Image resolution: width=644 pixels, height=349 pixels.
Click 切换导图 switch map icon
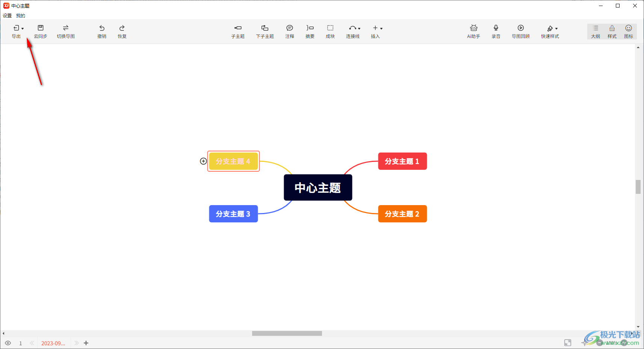(66, 28)
